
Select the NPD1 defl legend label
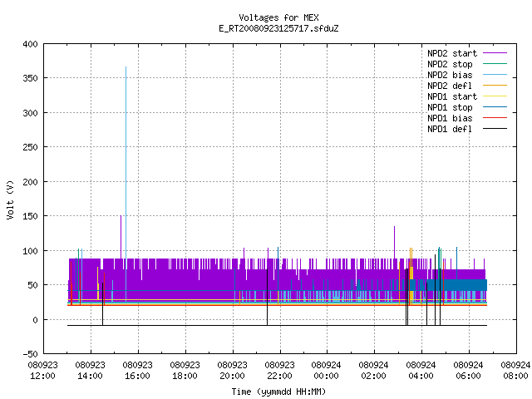pos(450,129)
